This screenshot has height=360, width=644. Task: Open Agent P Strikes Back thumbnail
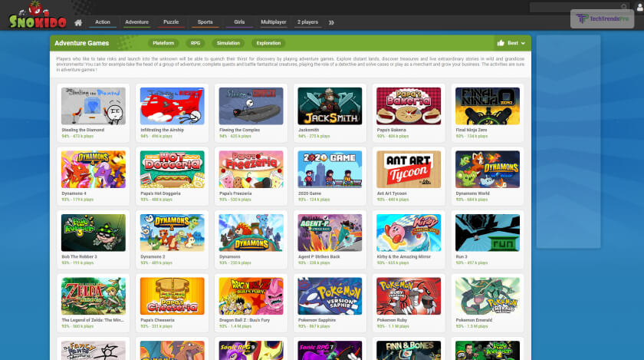[330, 233]
